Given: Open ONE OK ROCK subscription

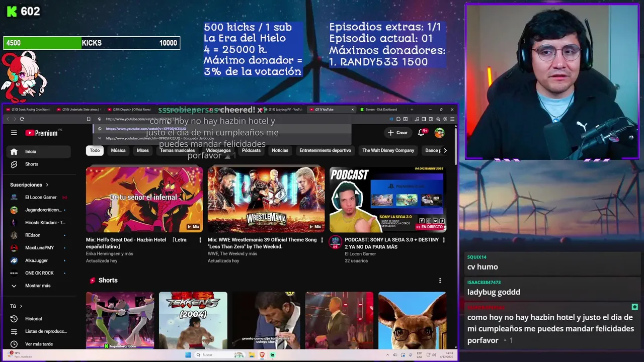Looking at the screenshot, I should [39, 273].
